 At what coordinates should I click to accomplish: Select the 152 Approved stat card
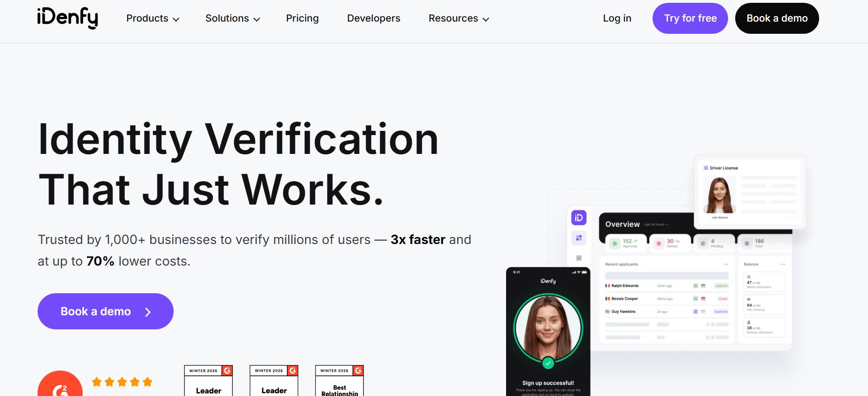[x=626, y=243]
